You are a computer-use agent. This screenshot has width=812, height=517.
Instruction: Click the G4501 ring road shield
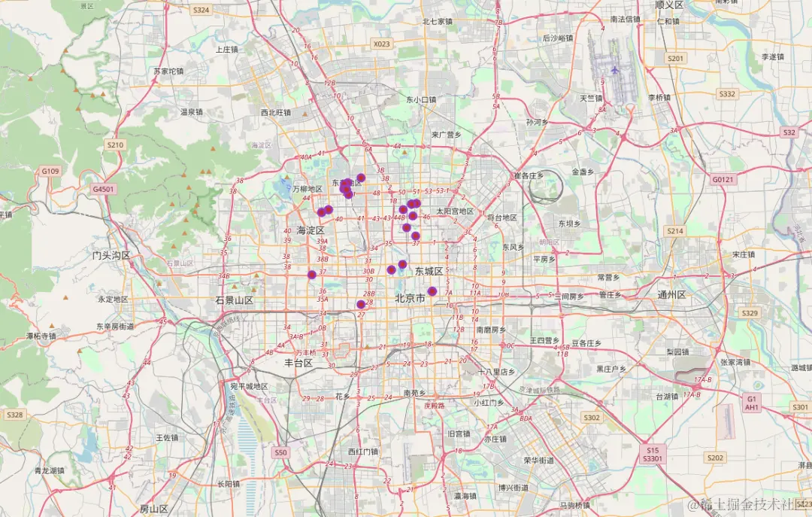pos(103,190)
